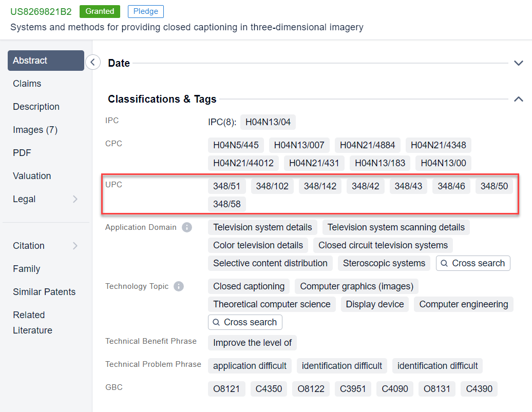The height and width of the screenshot is (412, 532).
Task: Open the patent US8269821B2 link
Action: (41, 10)
